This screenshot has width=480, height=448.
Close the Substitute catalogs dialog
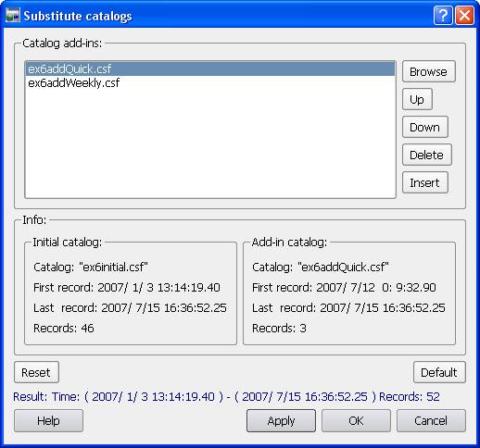point(465,15)
